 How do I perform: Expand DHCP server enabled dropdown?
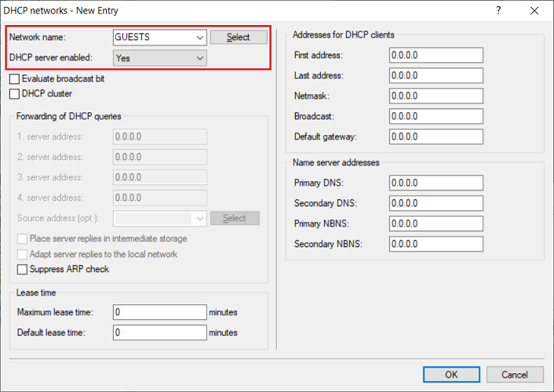(199, 58)
